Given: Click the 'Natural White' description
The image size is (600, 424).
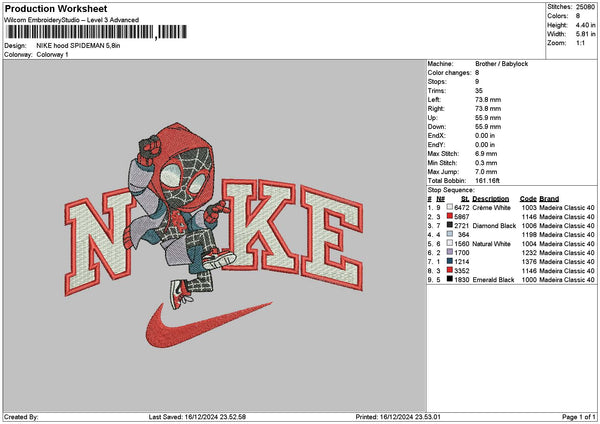Looking at the screenshot, I should pos(491,244).
